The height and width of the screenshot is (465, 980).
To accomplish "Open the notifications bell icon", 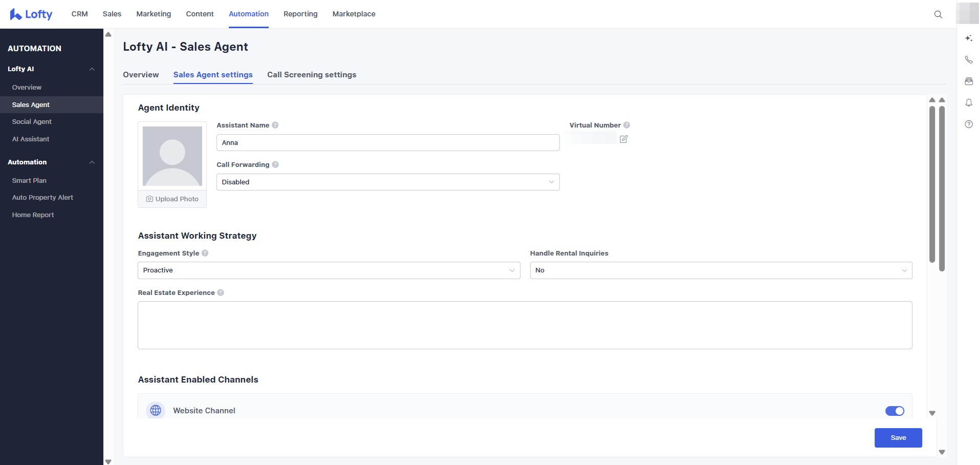I will point(968,103).
